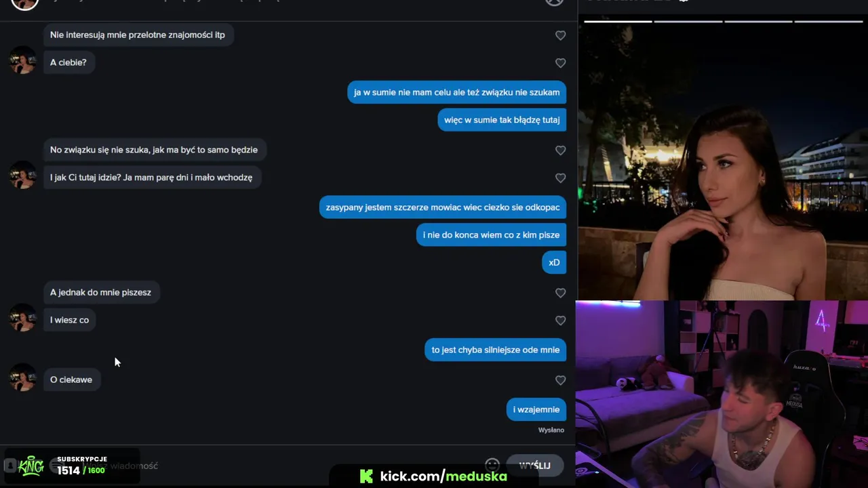Like the "No związku się nie szuka" message
The width and height of the screenshot is (868, 488).
pyautogui.click(x=560, y=150)
